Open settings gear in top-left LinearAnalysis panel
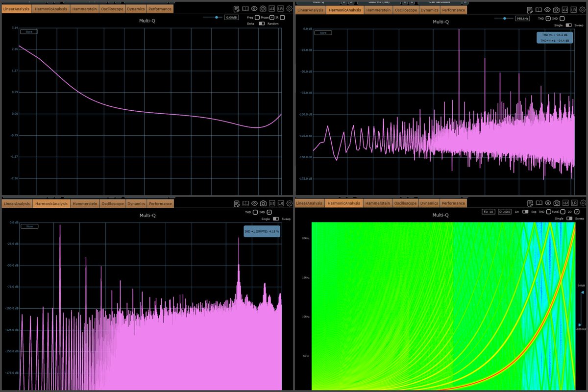The width and height of the screenshot is (588, 392). (x=289, y=9)
